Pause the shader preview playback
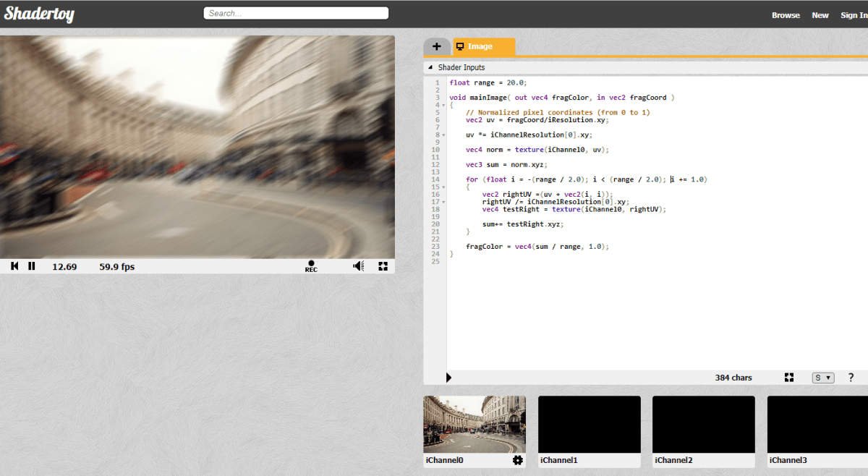The image size is (868, 476). (32, 266)
